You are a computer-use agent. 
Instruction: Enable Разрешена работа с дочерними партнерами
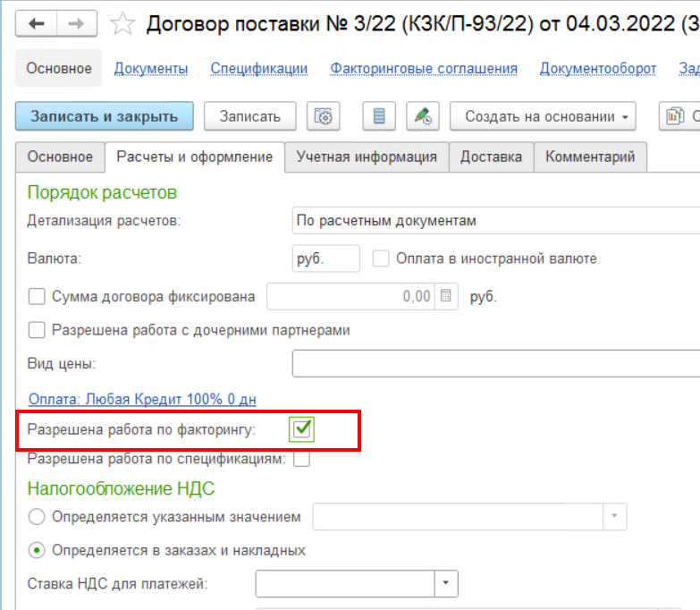(37, 330)
